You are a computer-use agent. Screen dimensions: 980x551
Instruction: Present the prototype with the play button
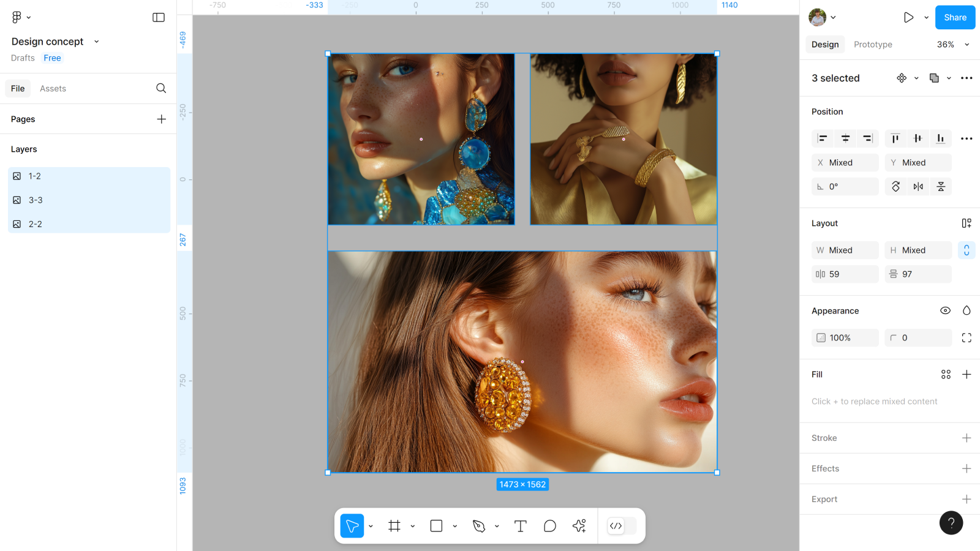[x=908, y=18]
